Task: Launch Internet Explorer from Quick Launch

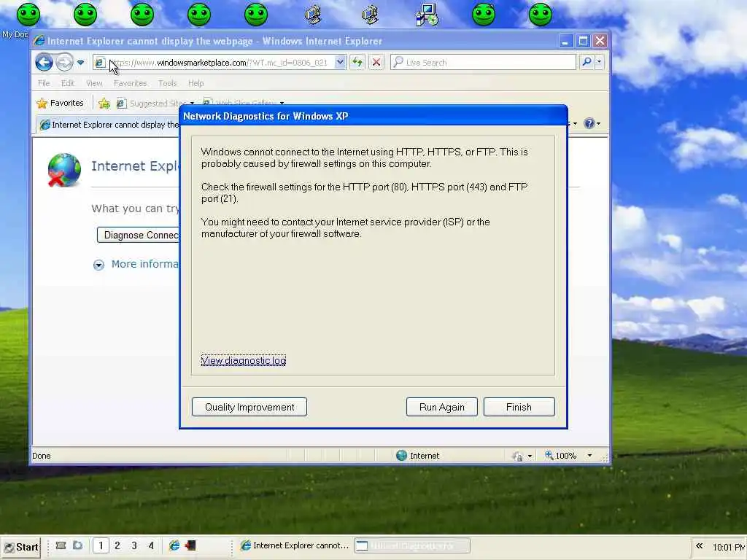Action: (174, 545)
